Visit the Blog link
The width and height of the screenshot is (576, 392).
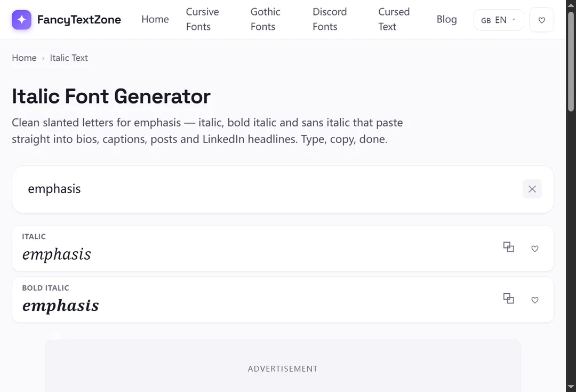(447, 19)
